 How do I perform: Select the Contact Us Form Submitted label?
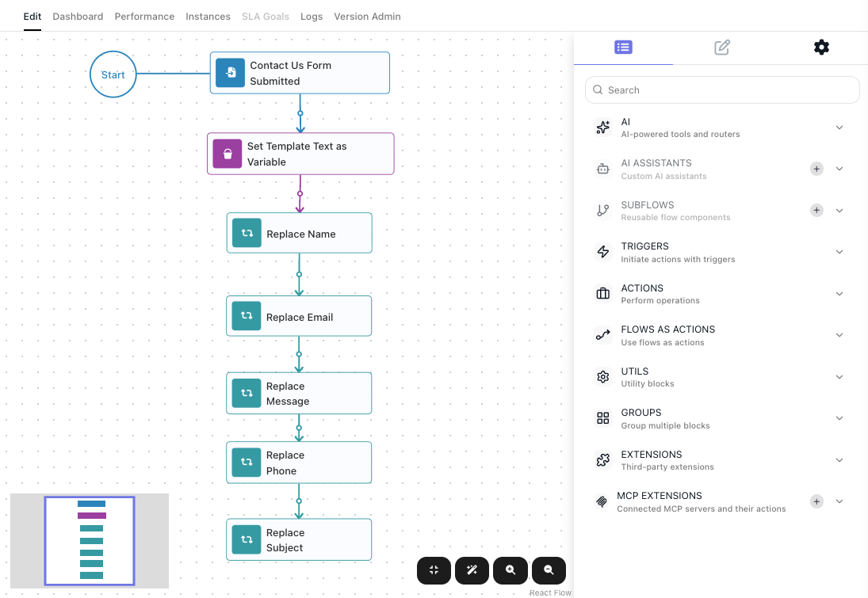pyautogui.click(x=291, y=73)
